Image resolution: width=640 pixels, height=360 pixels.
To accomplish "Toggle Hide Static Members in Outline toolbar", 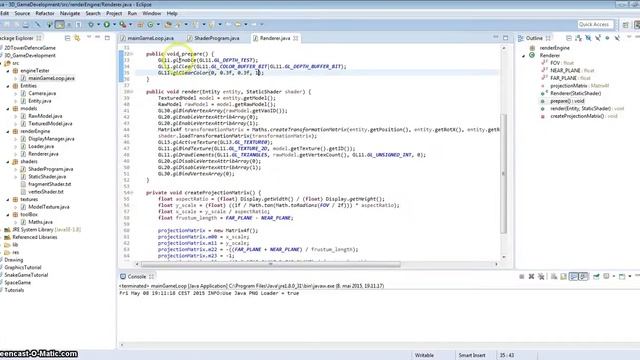I will pyautogui.click(x=598, y=38).
